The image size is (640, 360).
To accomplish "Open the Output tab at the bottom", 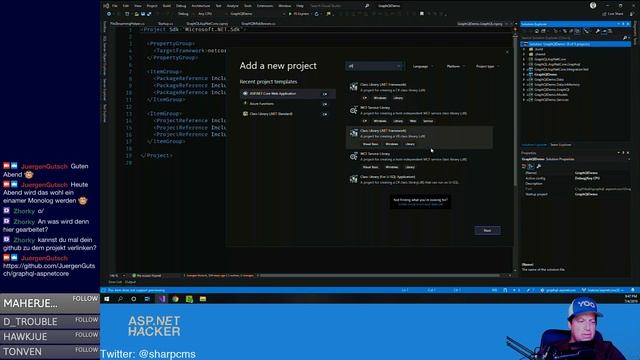I will point(130,282).
